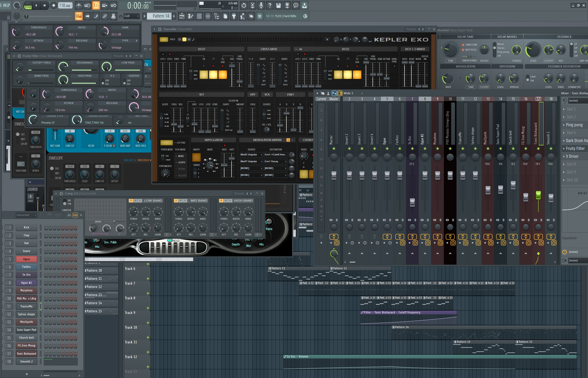The height and width of the screenshot is (378, 588).
Task: Click download arrow icon in top toolbar
Action: click(x=304, y=5)
